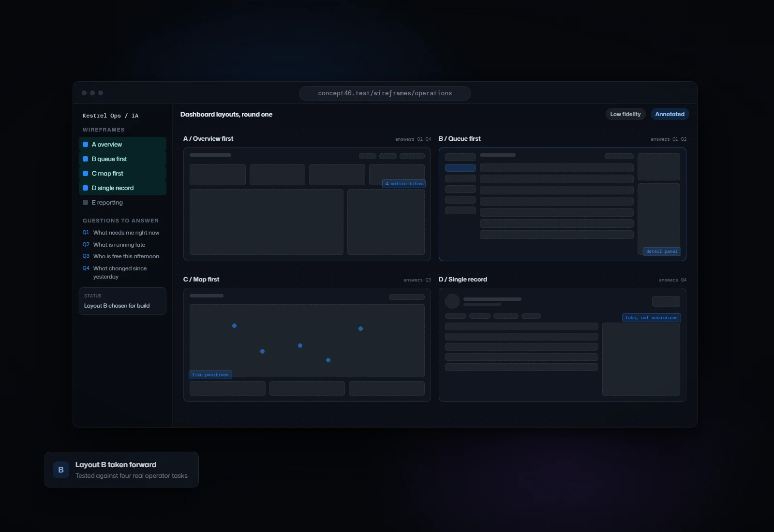Viewport: 774px width, 532px height.
Task: Click the 'live positions' annotation tag
Action: click(x=210, y=375)
